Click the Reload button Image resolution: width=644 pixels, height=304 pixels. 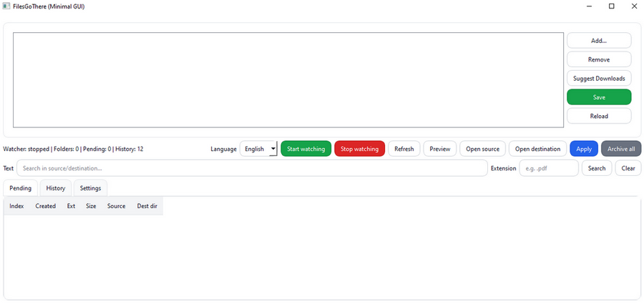(599, 116)
